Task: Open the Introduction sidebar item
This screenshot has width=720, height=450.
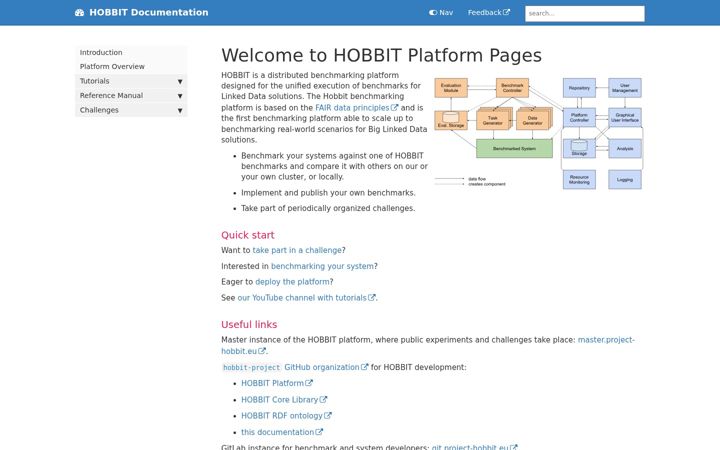Action: [x=131, y=52]
